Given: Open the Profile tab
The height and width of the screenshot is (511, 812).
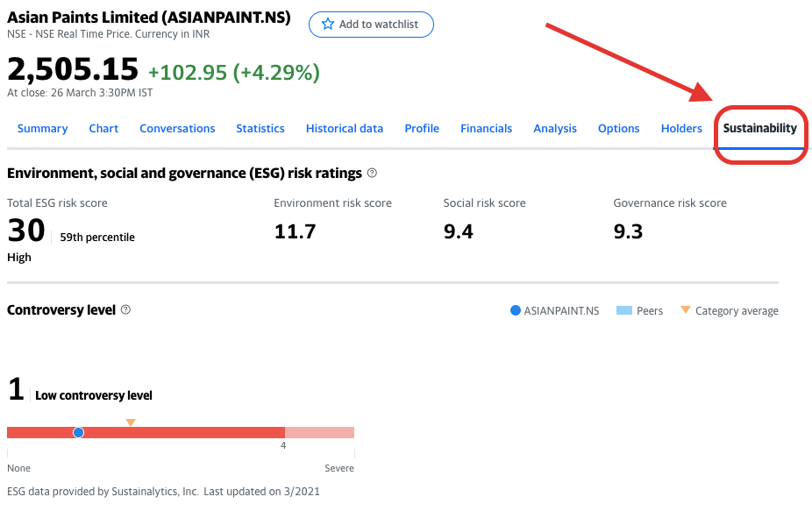Looking at the screenshot, I should [x=422, y=129].
